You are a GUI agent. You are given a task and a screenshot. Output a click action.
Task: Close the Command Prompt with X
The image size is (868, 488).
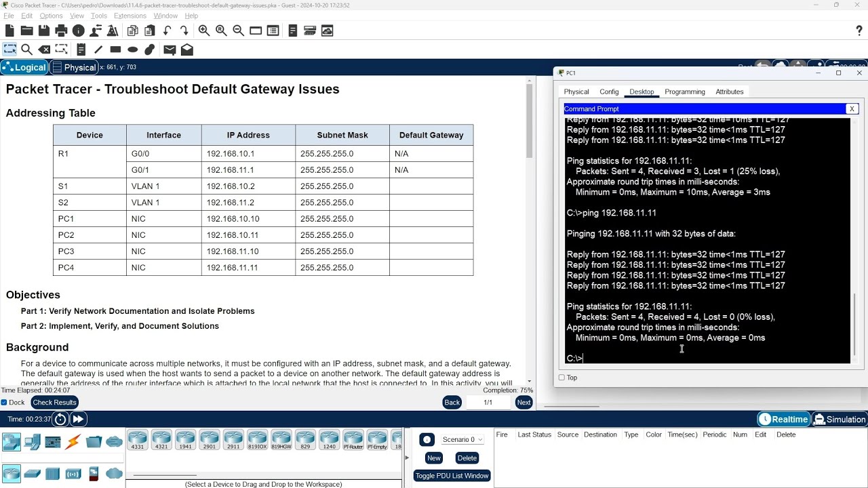click(x=852, y=108)
